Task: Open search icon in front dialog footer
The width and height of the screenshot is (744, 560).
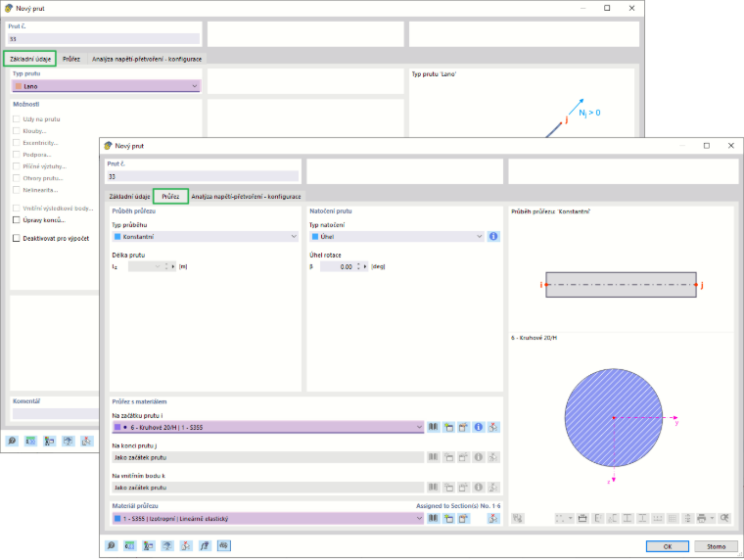Action: coord(111,545)
